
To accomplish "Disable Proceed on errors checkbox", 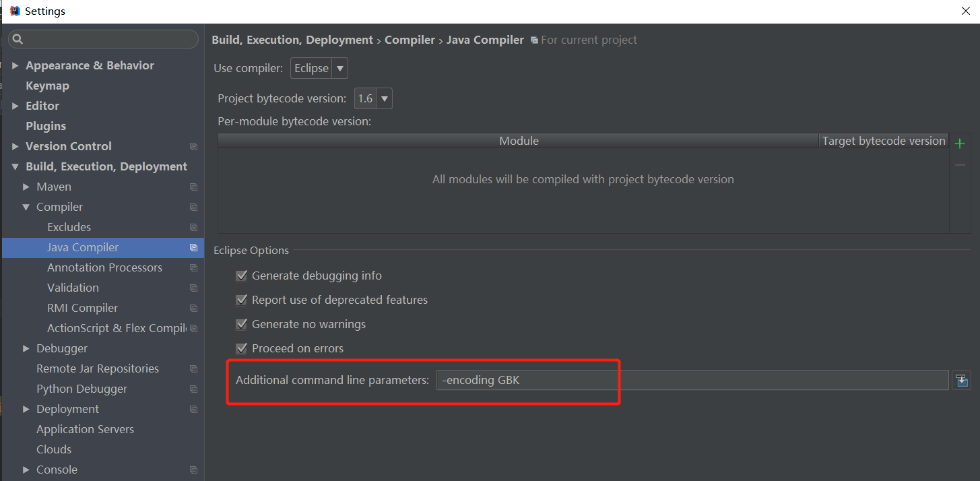I will click(x=242, y=348).
